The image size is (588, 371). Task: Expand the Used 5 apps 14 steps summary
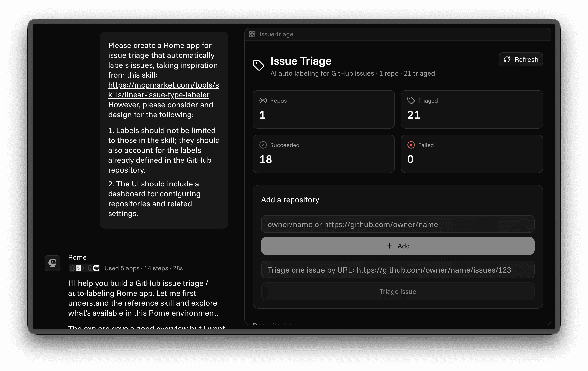tap(143, 268)
